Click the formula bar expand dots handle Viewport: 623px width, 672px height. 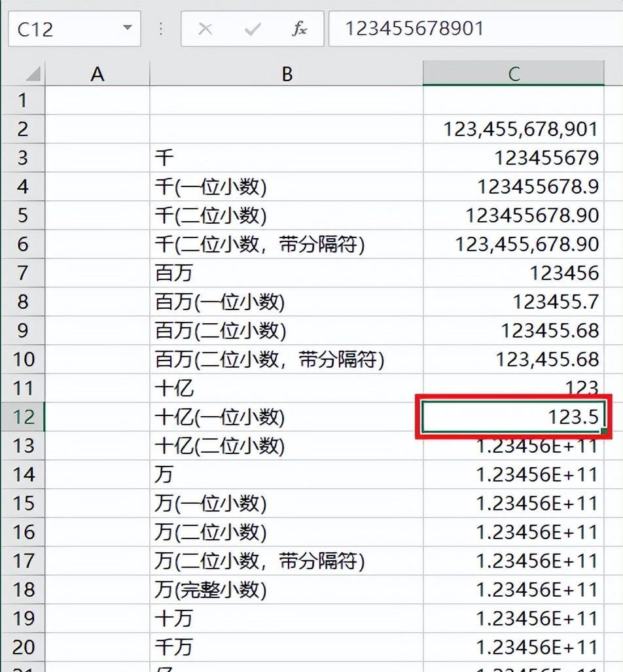[161, 29]
